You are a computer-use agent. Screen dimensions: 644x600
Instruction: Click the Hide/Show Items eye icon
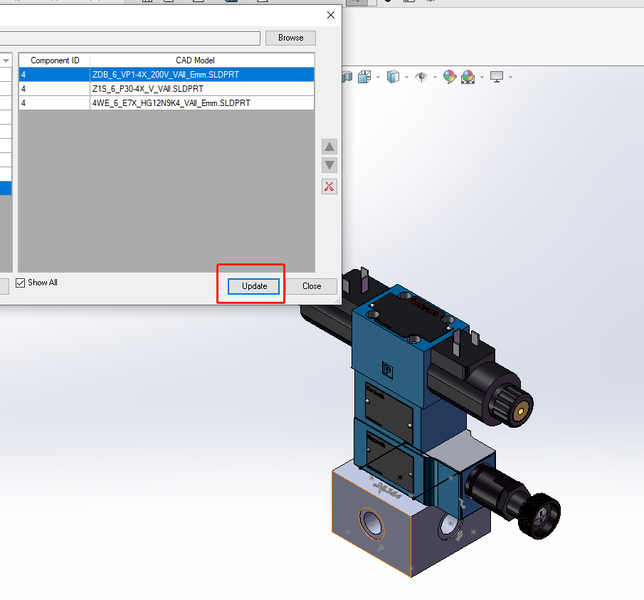coord(421,77)
